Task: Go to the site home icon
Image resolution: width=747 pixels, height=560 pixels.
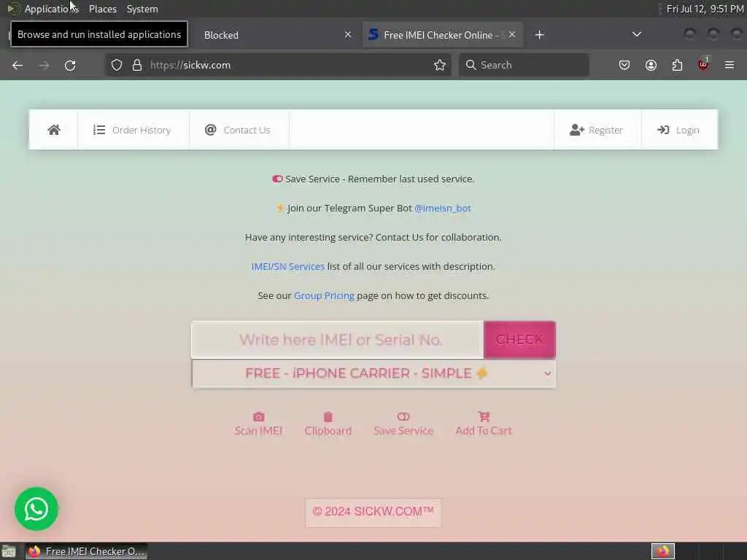Action: click(54, 130)
